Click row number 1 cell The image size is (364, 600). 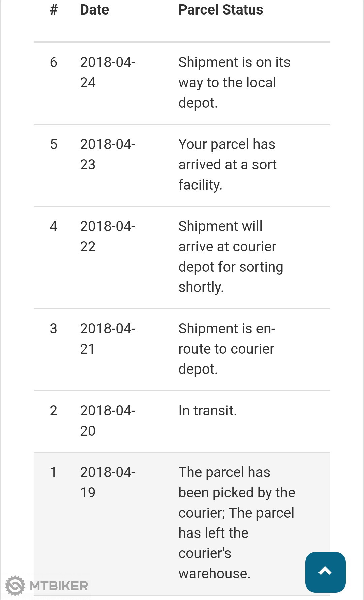tap(53, 472)
